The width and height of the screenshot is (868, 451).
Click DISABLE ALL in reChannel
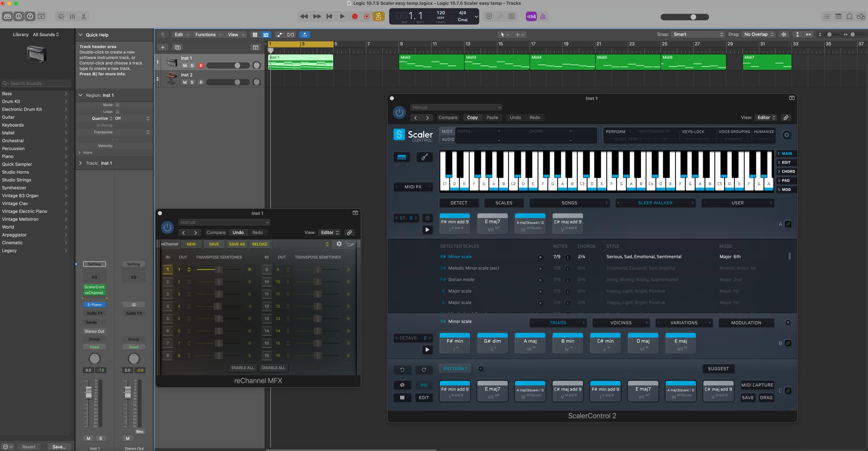[274, 368]
